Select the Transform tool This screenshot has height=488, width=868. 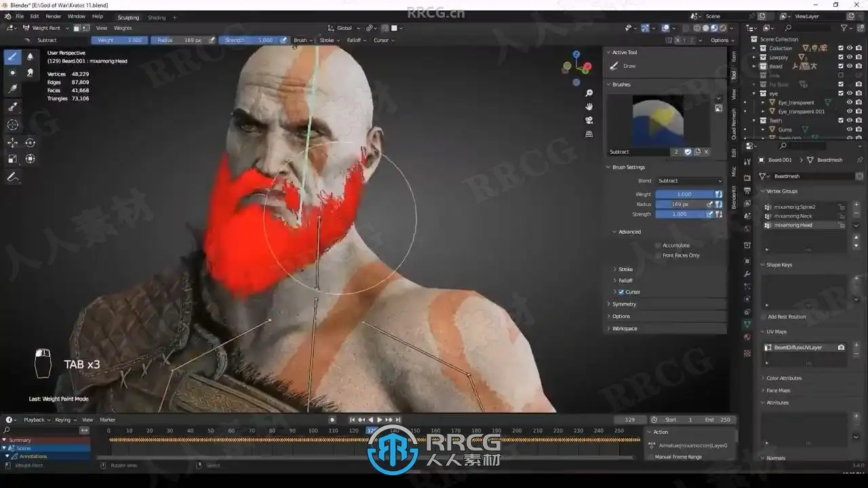(30, 159)
